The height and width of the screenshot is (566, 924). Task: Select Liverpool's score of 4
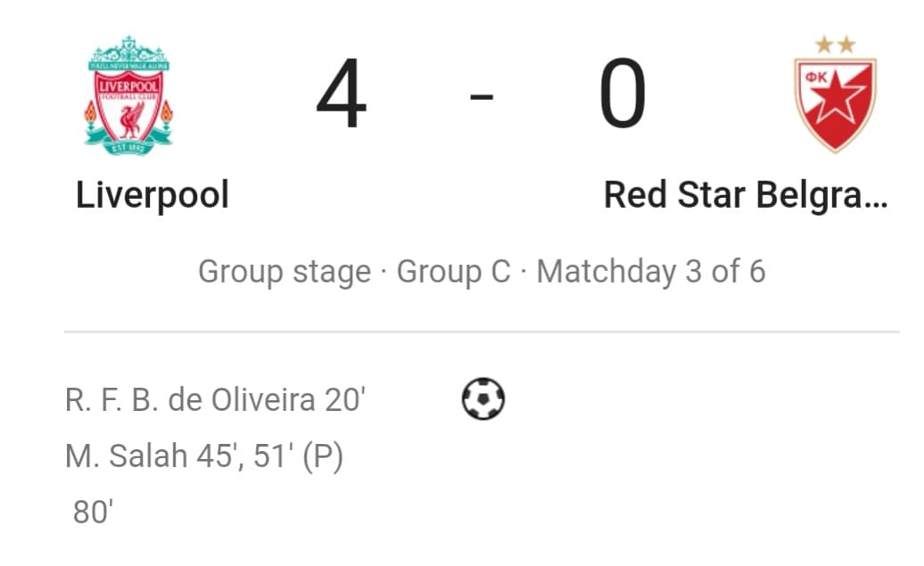tap(342, 93)
